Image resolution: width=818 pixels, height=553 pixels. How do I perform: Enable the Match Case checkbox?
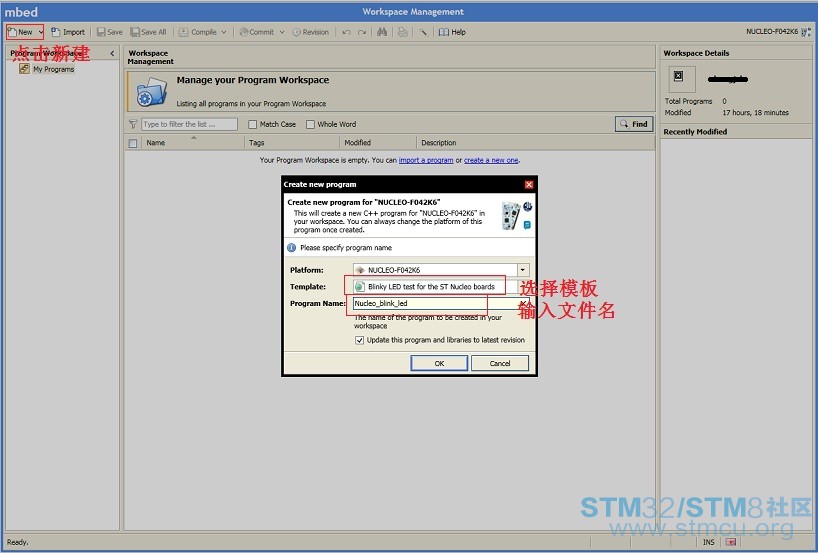pos(252,124)
